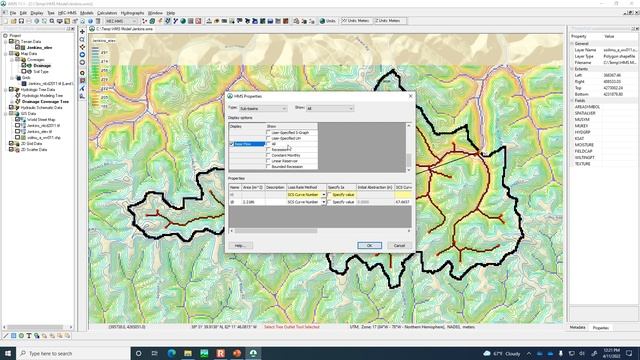The image size is (640, 360).
Task: Uncheck the Base Flow display checkbox
Action: coord(231,144)
